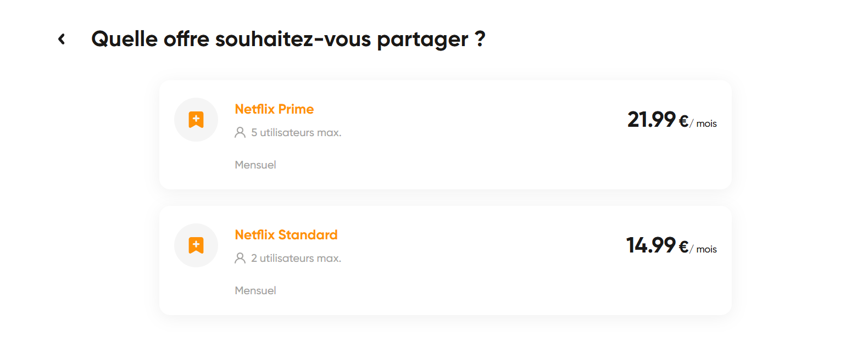868x348 pixels.
Task: Click "/ mois" text in Netflix Standard card
Action: (x=704, y=250)
